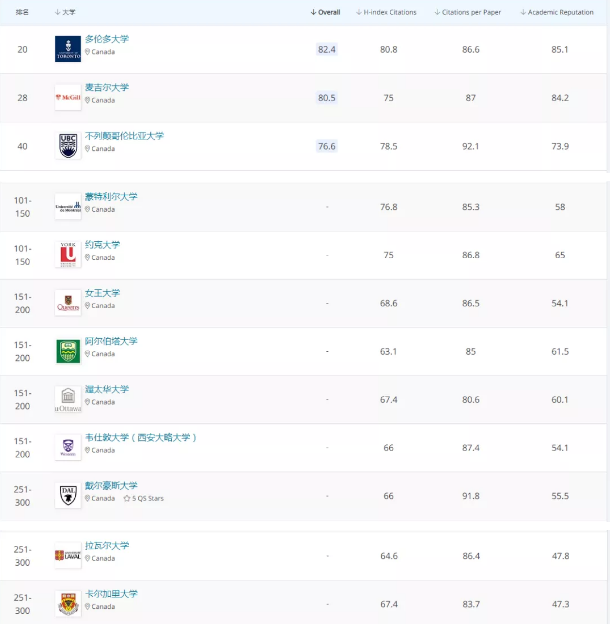Click the 5 QS Stars badge
Screen dimensions: 610x624
coord(144,498)
